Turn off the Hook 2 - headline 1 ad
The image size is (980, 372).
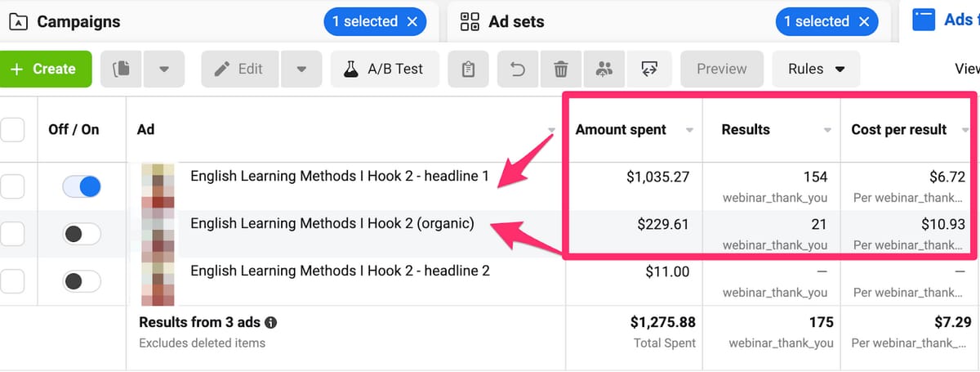(x=82, y=187)
